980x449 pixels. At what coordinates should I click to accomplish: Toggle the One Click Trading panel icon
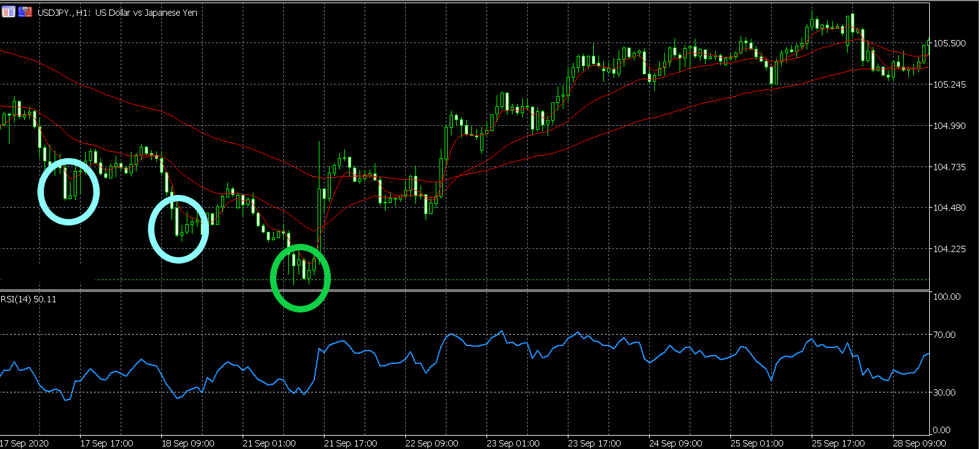[25, 11]
